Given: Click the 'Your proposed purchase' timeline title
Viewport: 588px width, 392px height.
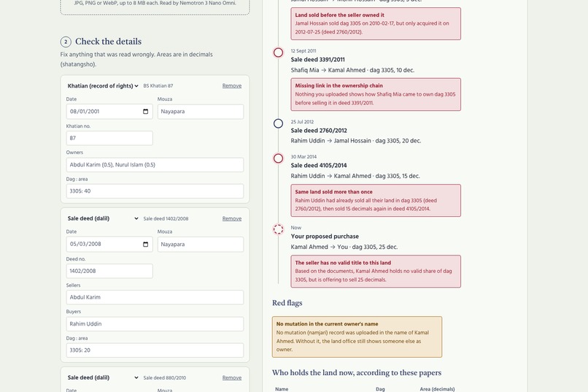Looking at the screenshot, I should pos(325,237).
